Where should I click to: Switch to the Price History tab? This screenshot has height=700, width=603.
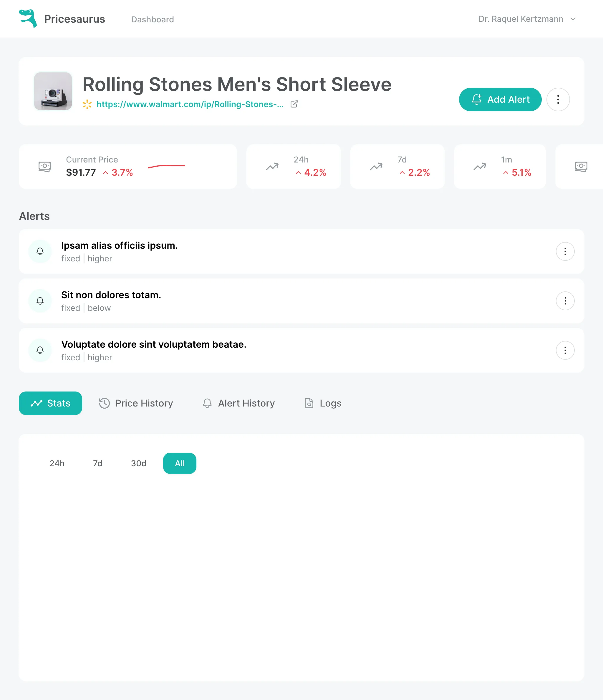click(136, 403)
